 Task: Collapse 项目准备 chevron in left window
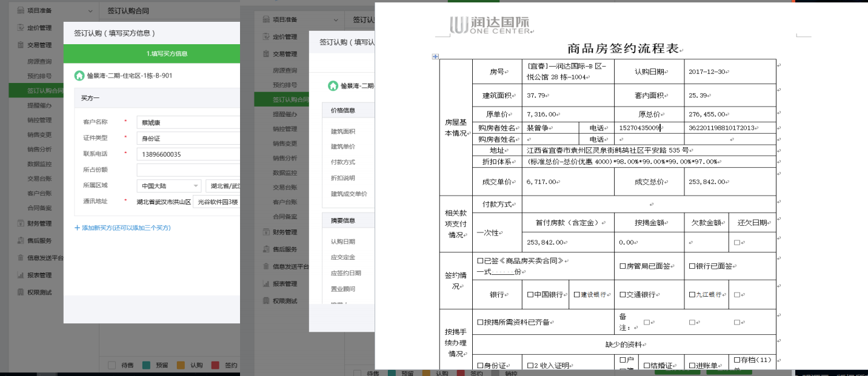click(x=90, y=11)
